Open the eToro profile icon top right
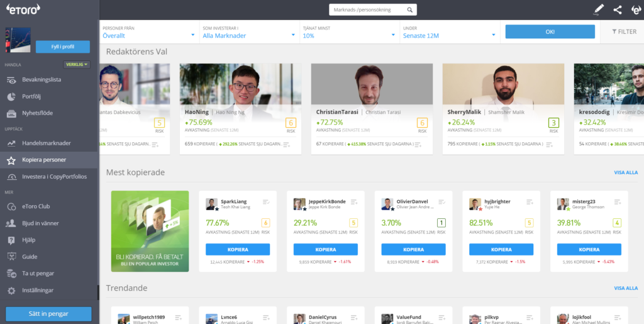 pos(635,10)
